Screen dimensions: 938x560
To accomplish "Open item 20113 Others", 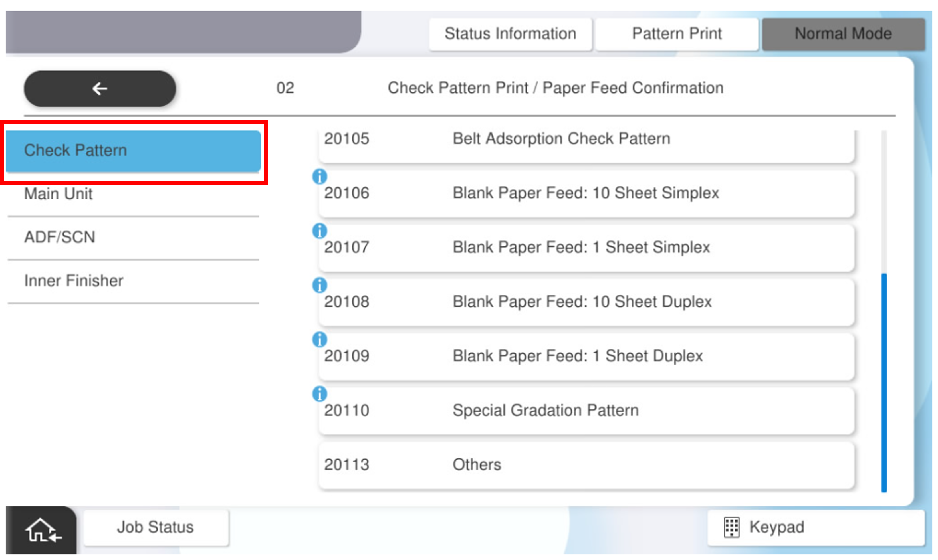I will pyautogui.click(x=586, y=465).
